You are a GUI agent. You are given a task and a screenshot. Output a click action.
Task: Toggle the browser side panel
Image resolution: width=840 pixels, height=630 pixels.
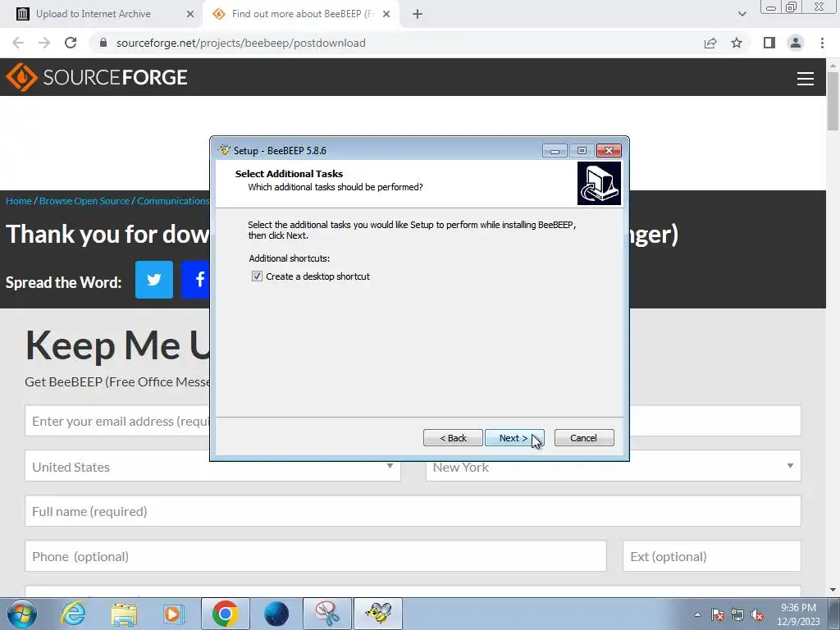(769, 43)
